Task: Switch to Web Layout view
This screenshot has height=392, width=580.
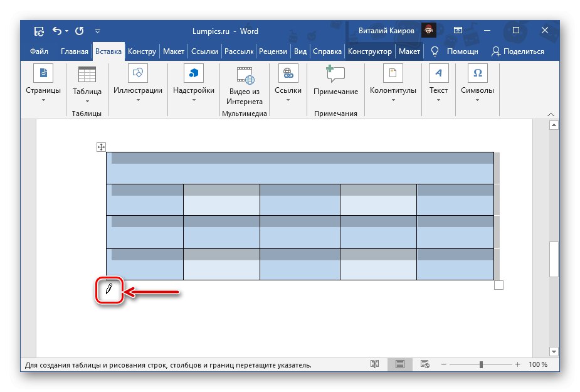Action: point(424,364)
